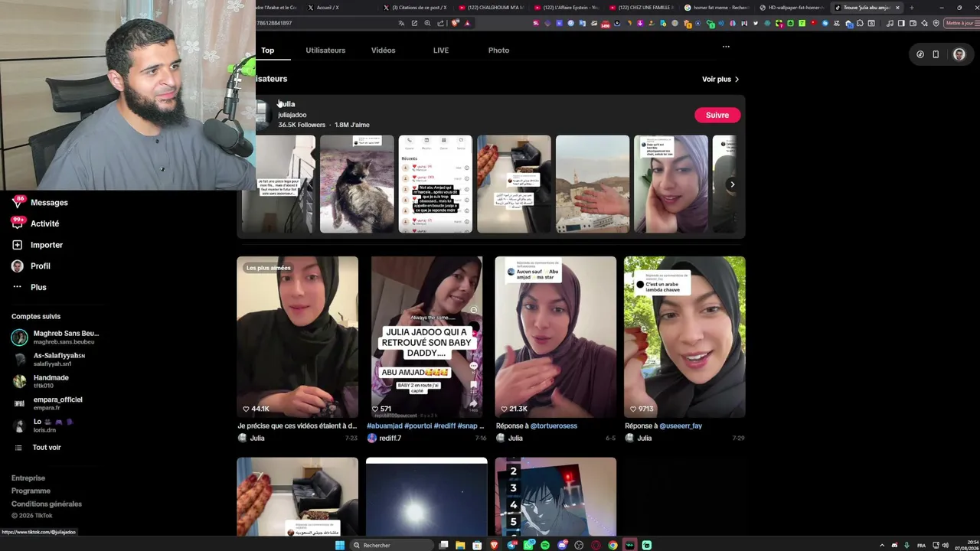Open Discord from the taskbar
The height and width of the screenshot is (551, 980).
pyautogui.click(x=562, y=545)
